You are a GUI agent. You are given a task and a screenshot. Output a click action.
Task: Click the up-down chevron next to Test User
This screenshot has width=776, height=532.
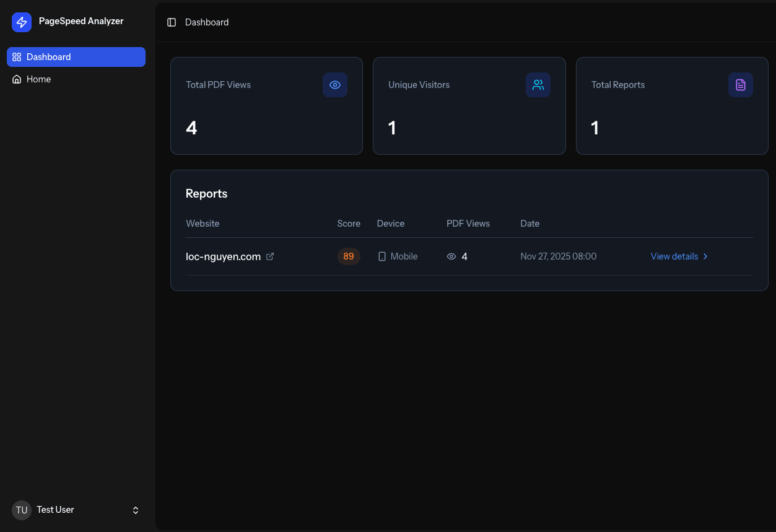[135, 510]
